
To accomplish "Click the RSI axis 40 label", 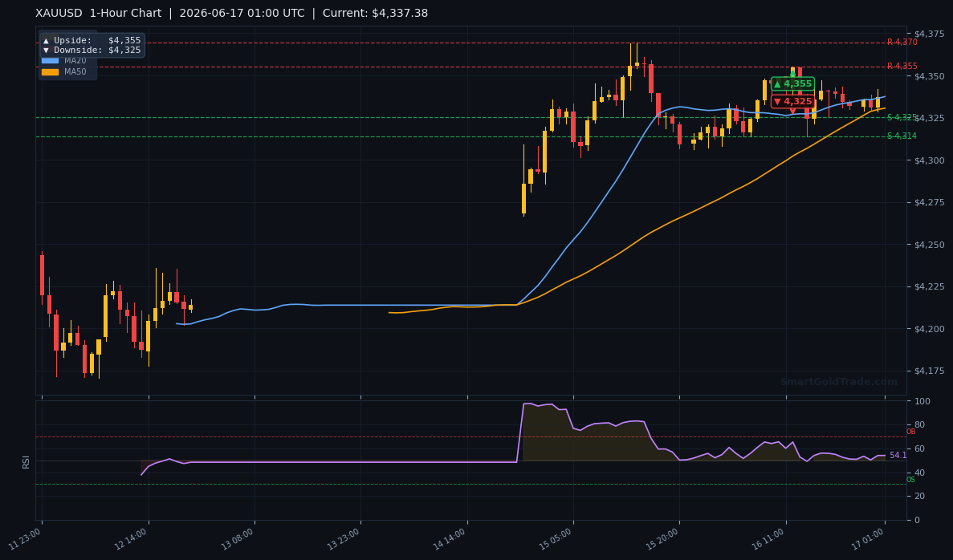I will (919, 473).
